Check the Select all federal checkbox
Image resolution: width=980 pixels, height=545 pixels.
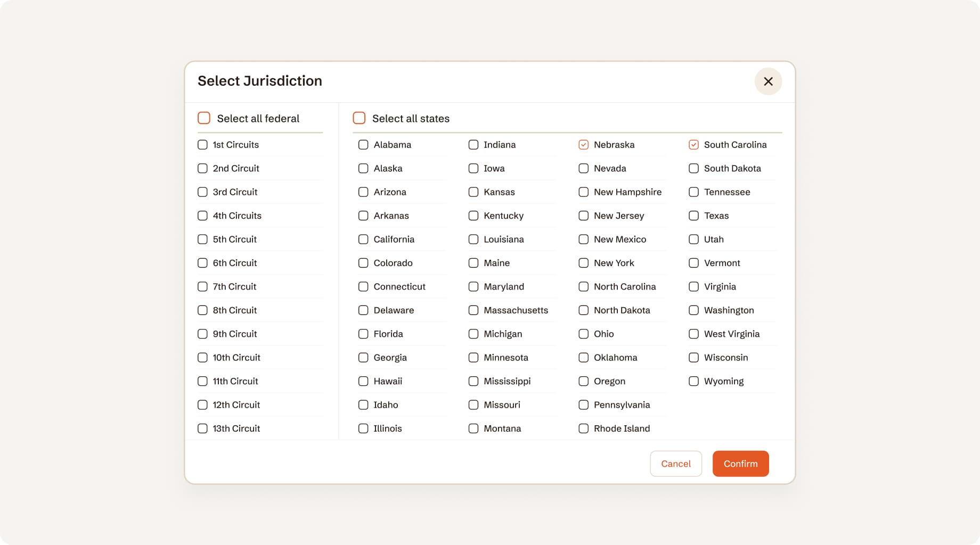(204, 118)
